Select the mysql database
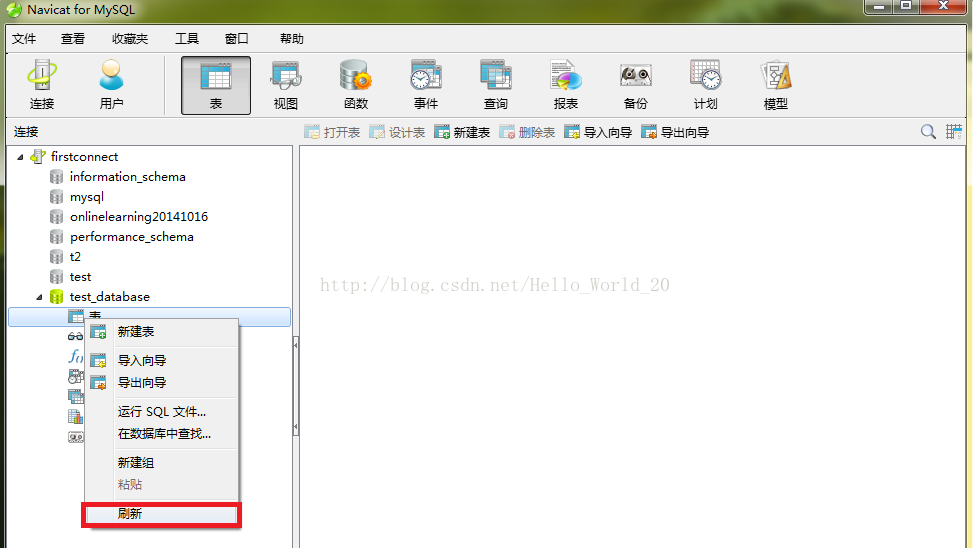This screenshot has height=548, width=973. pyautogui.click(x=86, y=197)
